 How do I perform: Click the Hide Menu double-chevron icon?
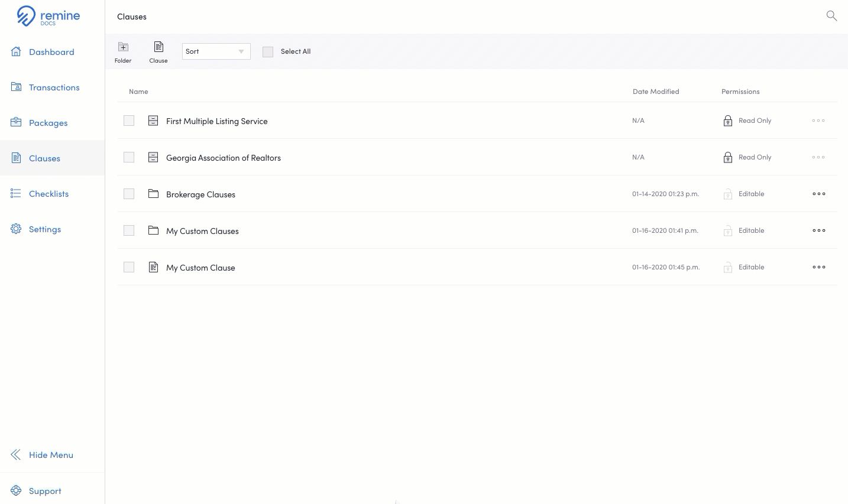(x=16, y=454)
